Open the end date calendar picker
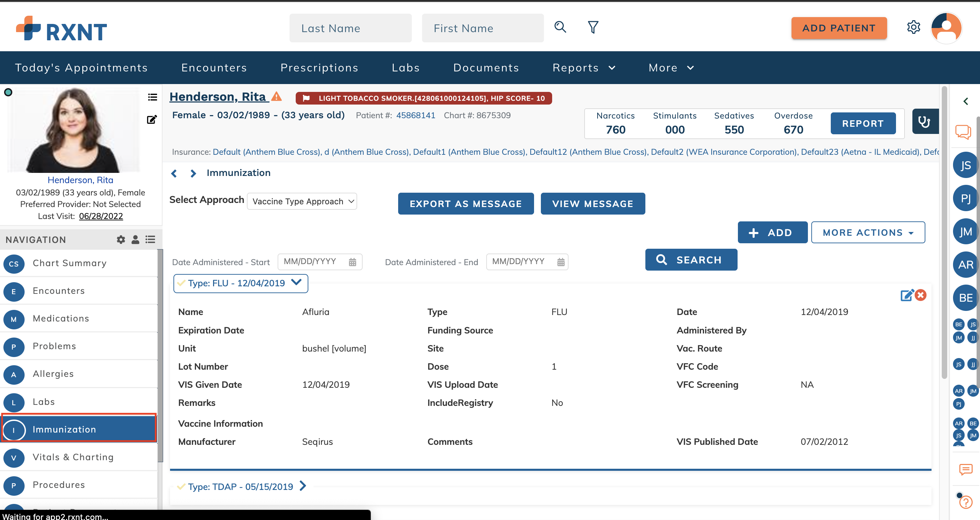The width and height of the screenshot is (980, 520). pos(561,262)
